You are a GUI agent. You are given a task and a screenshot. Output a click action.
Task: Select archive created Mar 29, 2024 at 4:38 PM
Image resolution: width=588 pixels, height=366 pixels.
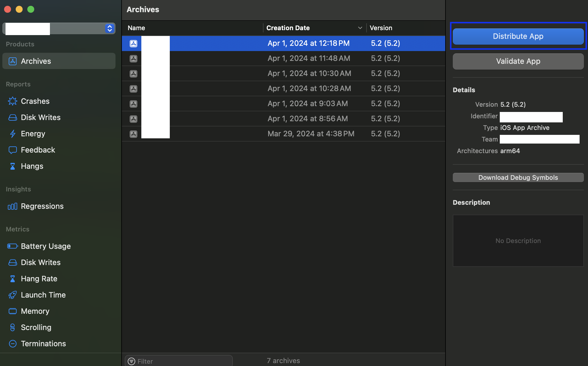(x=311, y=134)
